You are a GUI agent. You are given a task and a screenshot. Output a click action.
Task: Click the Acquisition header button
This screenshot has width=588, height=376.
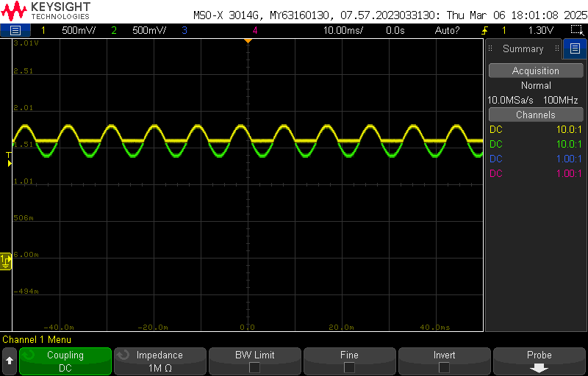pyautogui.click(x=536, y=70)
